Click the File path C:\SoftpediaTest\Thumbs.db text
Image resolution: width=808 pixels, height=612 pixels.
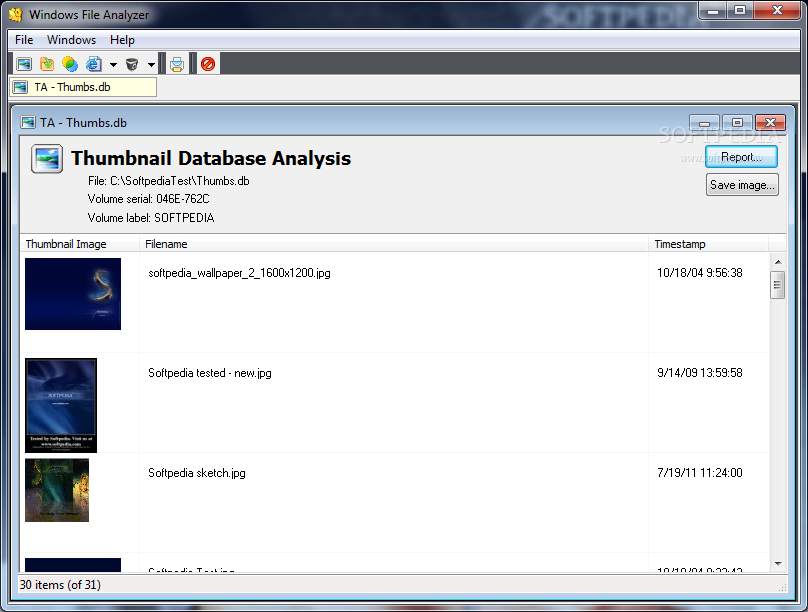pos(169,181)
